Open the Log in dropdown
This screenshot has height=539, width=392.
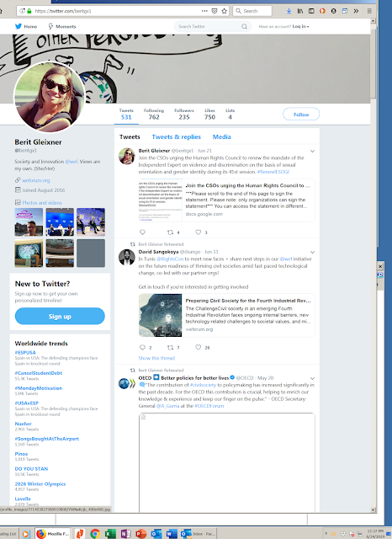tap(300, 26)
